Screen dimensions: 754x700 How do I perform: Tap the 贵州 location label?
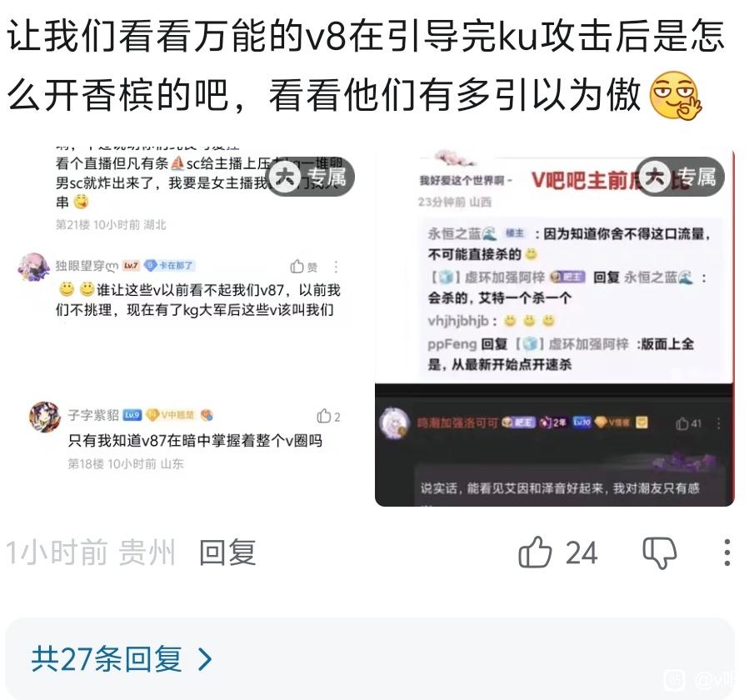pyautogui.click(x=146, y=552)
